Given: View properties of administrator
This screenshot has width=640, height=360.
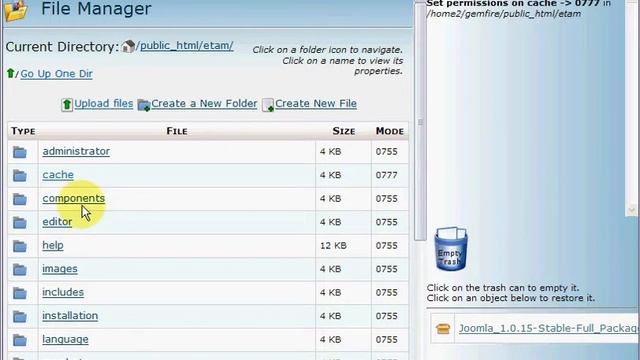Looking at the screenshot, I should click(76, 151).
